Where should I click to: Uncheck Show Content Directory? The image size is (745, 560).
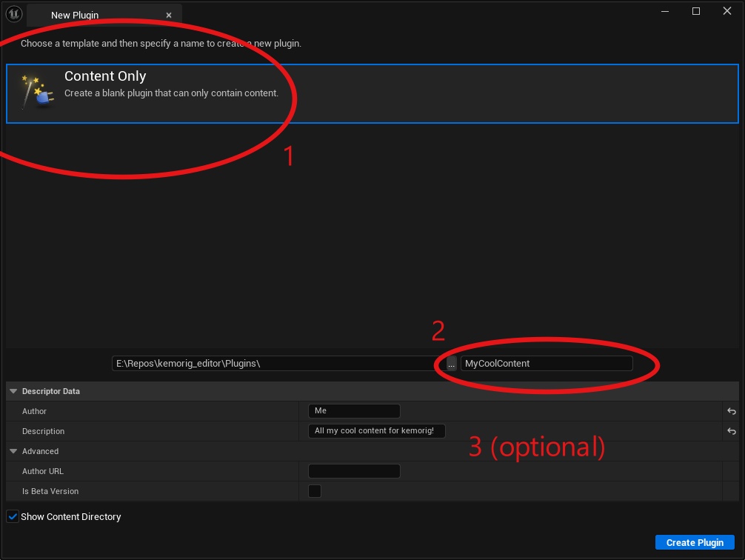13,517
